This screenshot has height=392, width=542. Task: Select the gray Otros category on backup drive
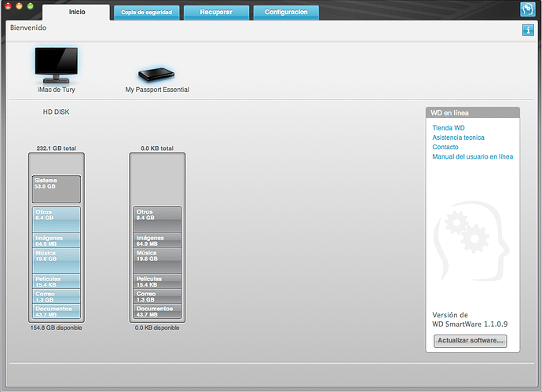157,219
